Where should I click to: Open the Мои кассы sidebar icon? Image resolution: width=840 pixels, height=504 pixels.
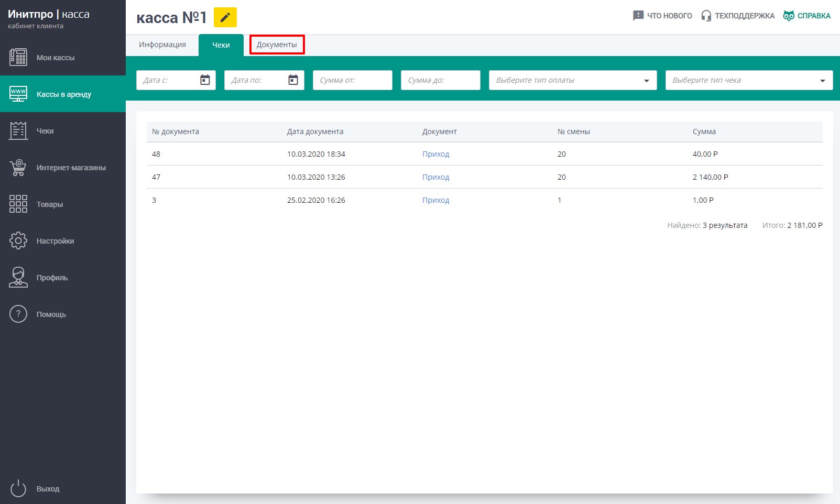18,57
